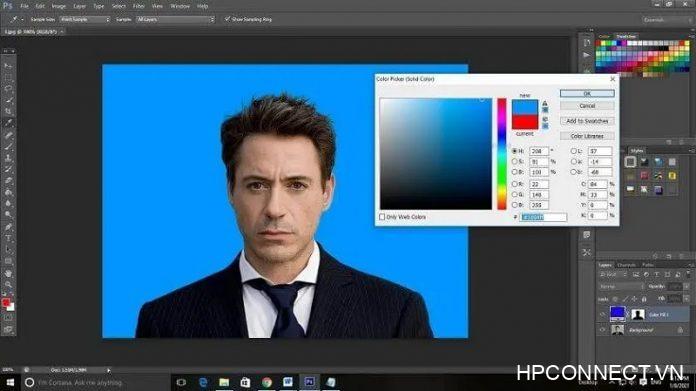Select the Horizontal Type tool
The image size is (696, 391).
pyautogui.click(x=8, y=238)
